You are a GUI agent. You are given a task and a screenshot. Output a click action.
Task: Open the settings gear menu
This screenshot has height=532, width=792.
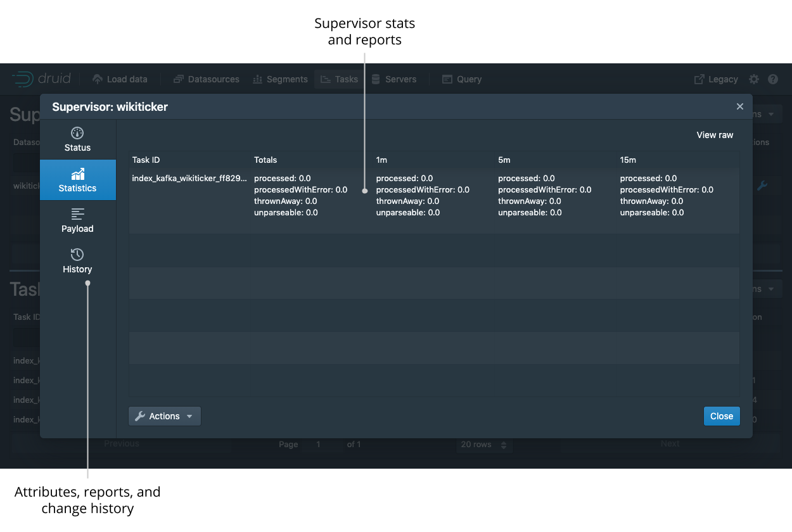click(x=754, y=79)
